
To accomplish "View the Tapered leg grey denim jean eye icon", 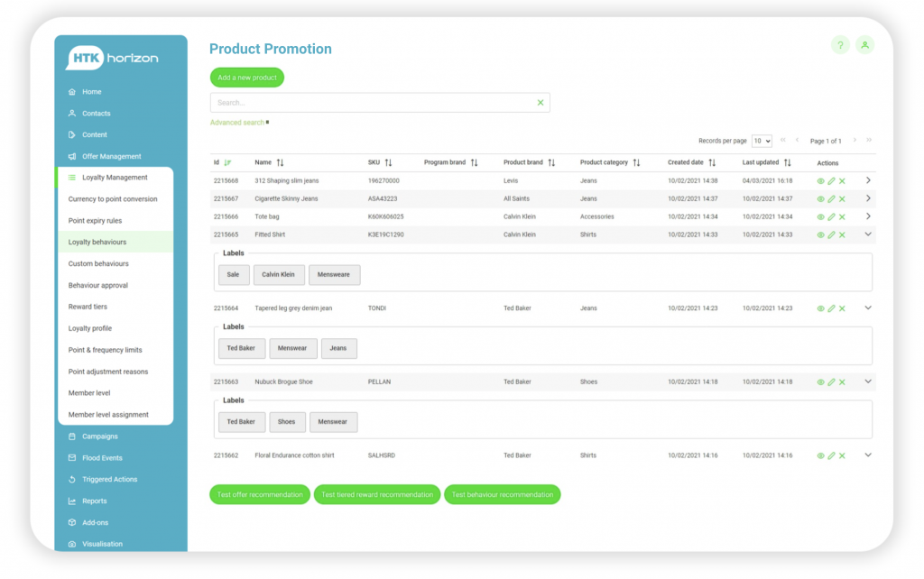I will click(820, 308).
